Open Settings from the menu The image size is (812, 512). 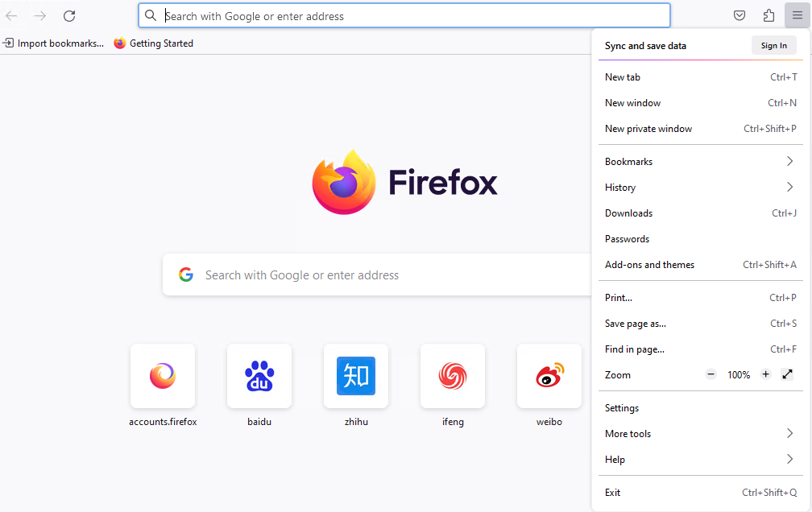click(701, 408)
